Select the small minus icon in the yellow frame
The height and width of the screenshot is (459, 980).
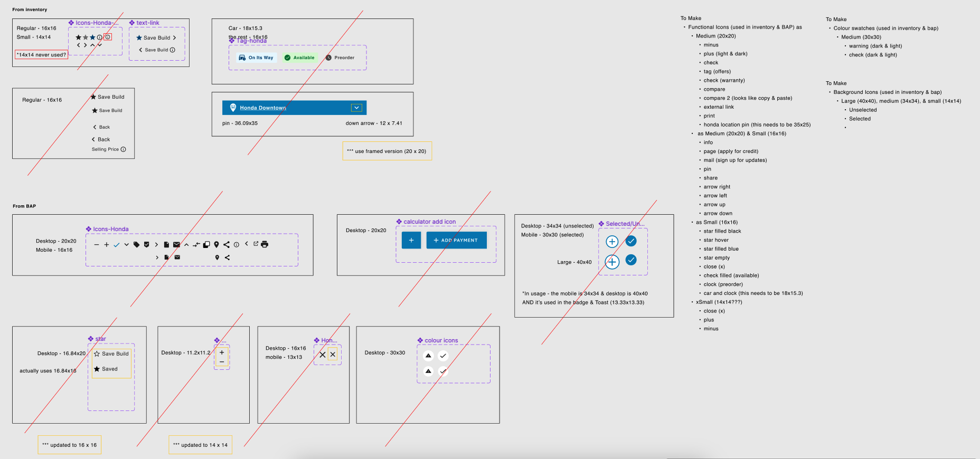(222, 362)
